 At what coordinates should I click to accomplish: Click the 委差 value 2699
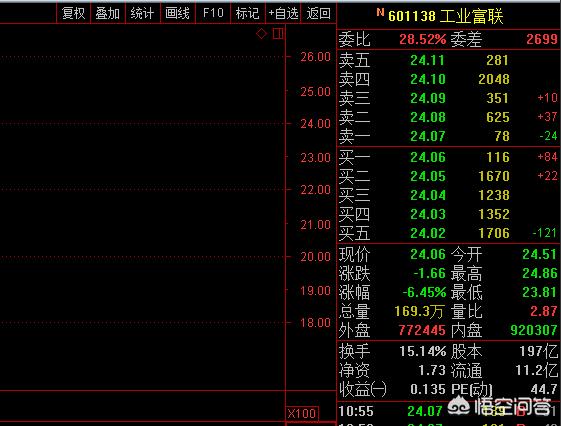[x=542, y=39]
